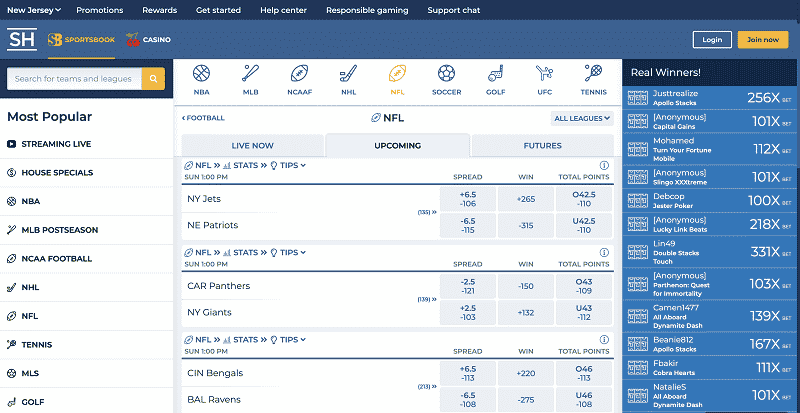Open NFL in Most Popular sidebar

(86, 315)
